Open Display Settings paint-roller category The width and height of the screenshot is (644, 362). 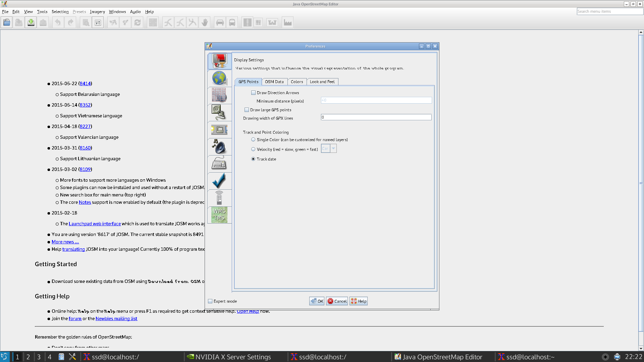(220, 61)
